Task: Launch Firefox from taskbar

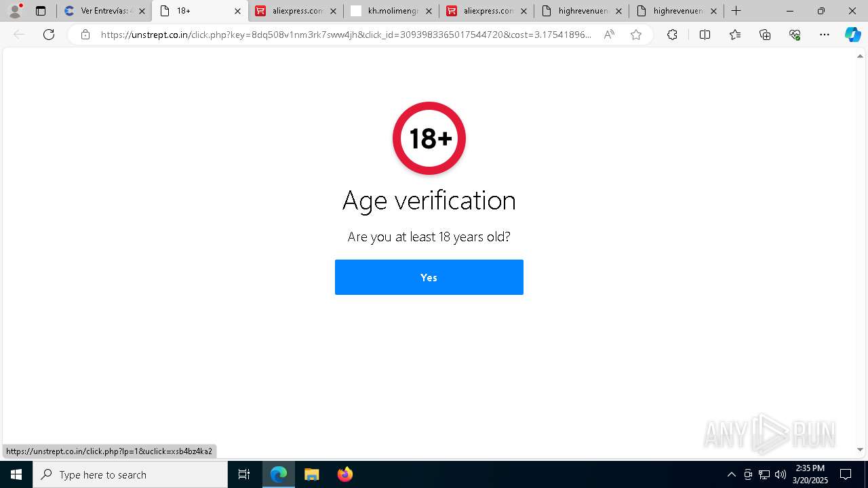Action: point(344,474)
